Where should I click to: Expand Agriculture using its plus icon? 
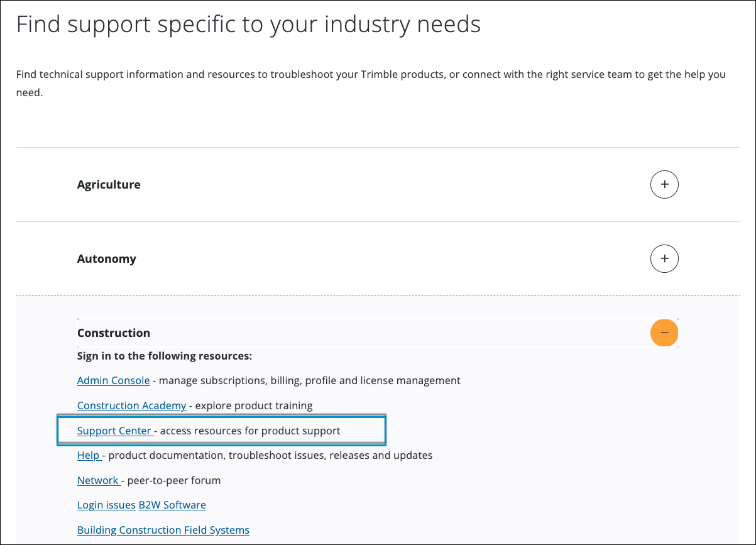[664, 185]
